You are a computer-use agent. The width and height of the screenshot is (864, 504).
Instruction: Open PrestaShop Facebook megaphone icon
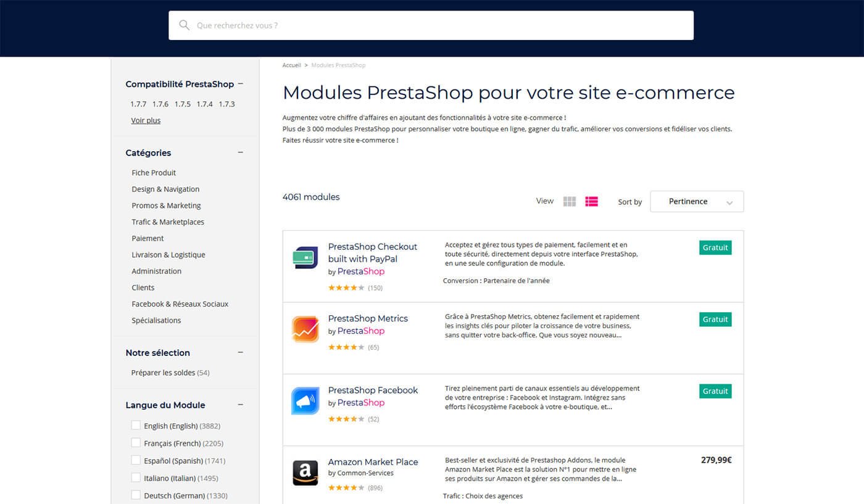[305, 401]
